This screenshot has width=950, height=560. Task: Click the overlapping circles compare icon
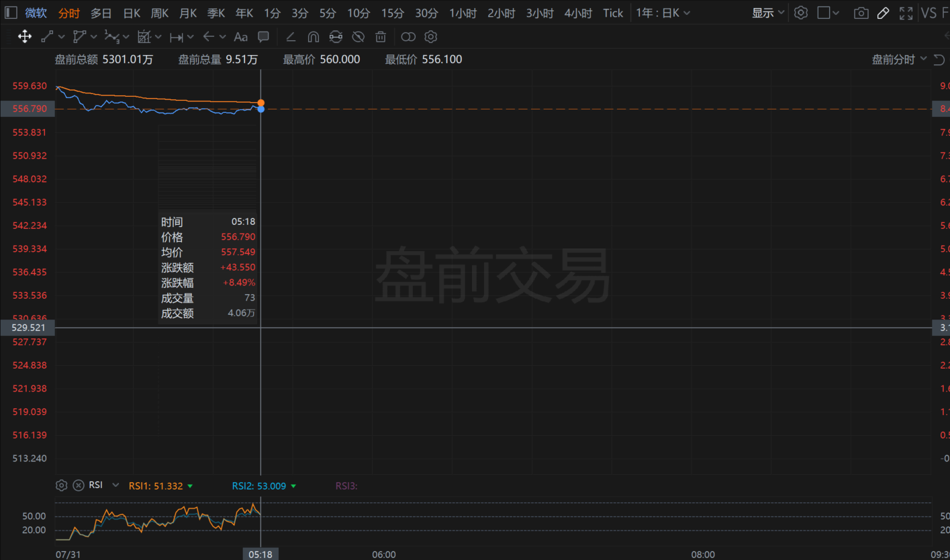point(408,37)
